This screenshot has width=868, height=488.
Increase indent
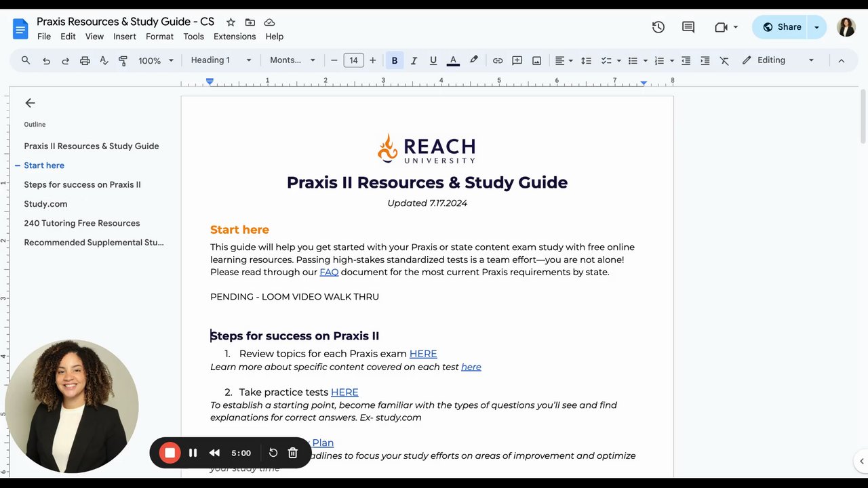[705, 60]
